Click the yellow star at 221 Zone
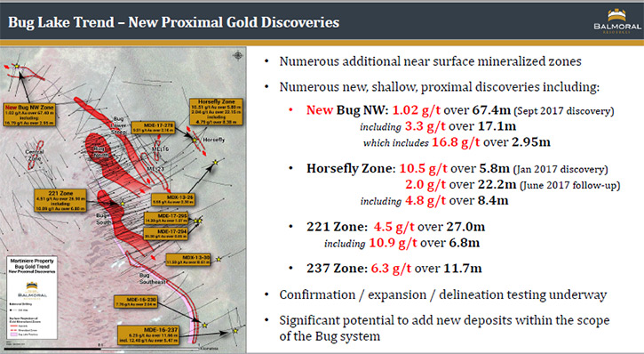 [x=123, y=204]
